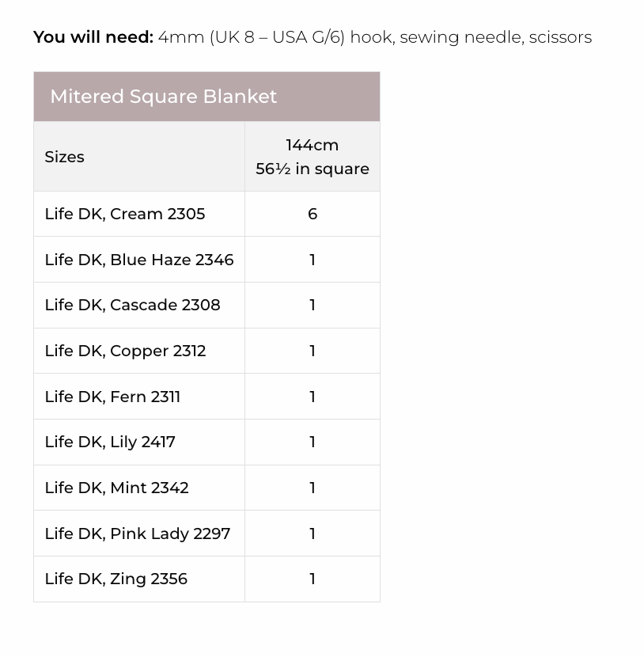Image resolution: width=644 pixels, height=657 pixels.
Task: Select the "Life DK, Copper 2312" row
Action: [x=125, y=351]
